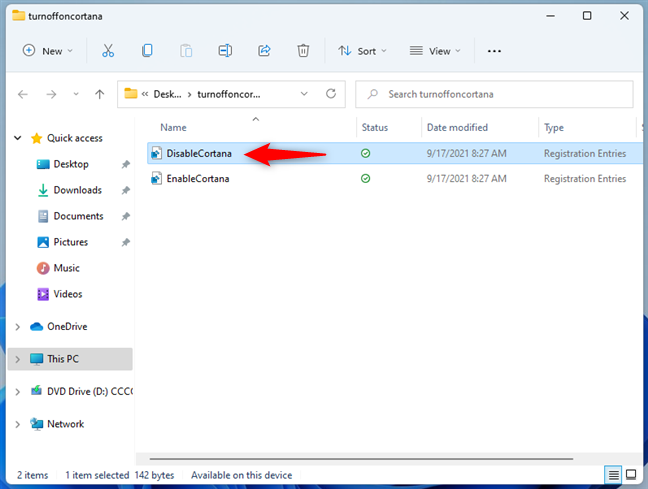Open Music in Quick access
648x489 pixels.
click(x=66, y=268)
